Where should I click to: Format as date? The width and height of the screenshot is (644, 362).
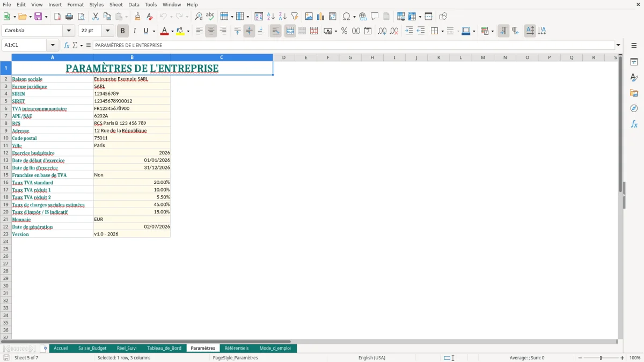tap(368, 31)
